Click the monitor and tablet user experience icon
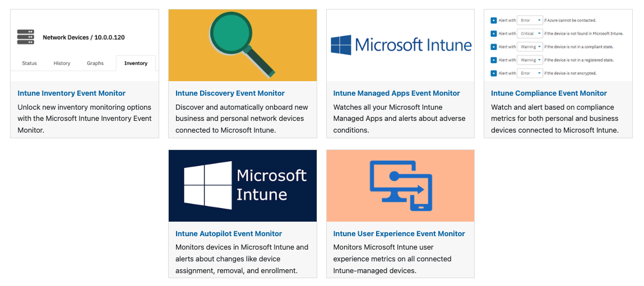The height and width of the screenshot is (286, 644). click(400, 185)
